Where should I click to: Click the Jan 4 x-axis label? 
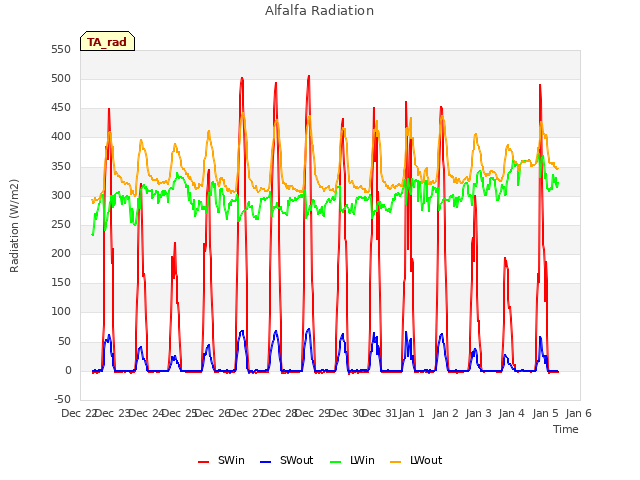point(512,414)
